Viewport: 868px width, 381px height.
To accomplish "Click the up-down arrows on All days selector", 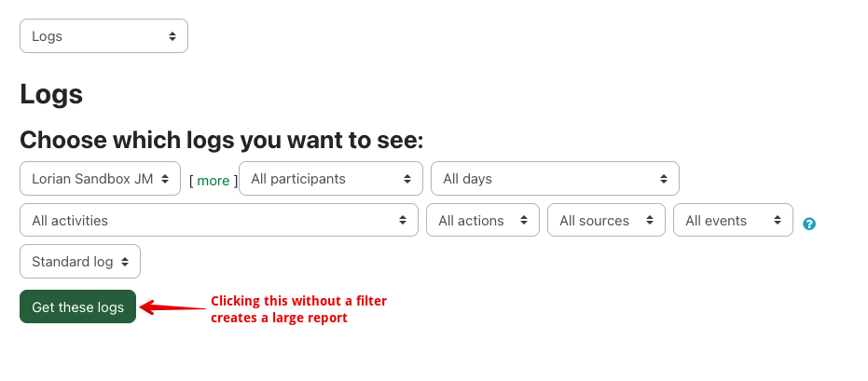I will point(663,179).
